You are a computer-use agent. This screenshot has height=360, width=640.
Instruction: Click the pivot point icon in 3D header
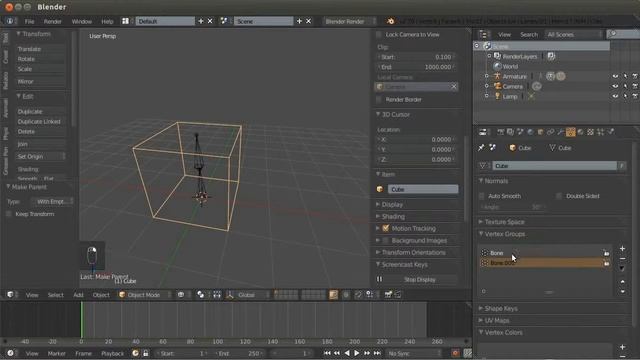coord(200,295)
